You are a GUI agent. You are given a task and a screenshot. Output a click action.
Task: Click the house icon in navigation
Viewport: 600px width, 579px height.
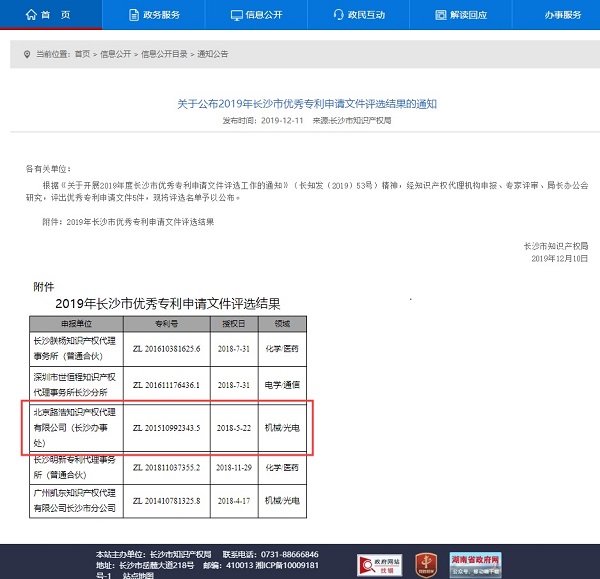coord(31,15)
